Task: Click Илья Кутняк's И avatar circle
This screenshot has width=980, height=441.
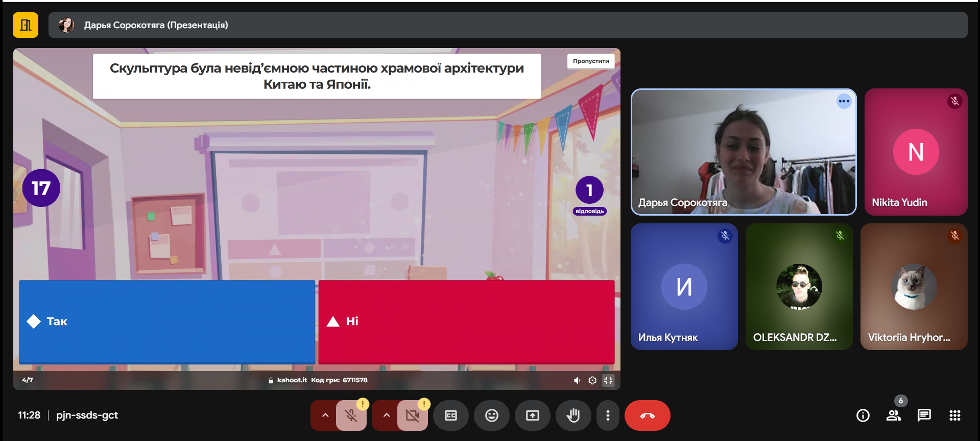Action: click(x=684, y=287)
